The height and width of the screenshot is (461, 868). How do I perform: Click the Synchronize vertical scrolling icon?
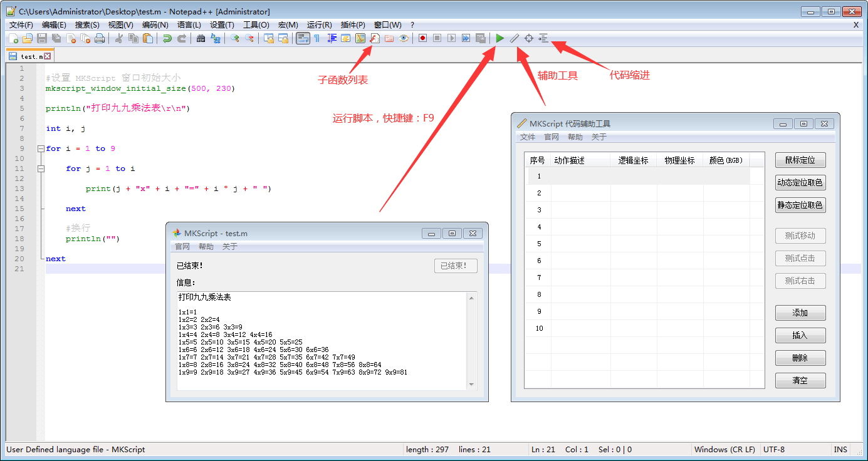point(268,38)
